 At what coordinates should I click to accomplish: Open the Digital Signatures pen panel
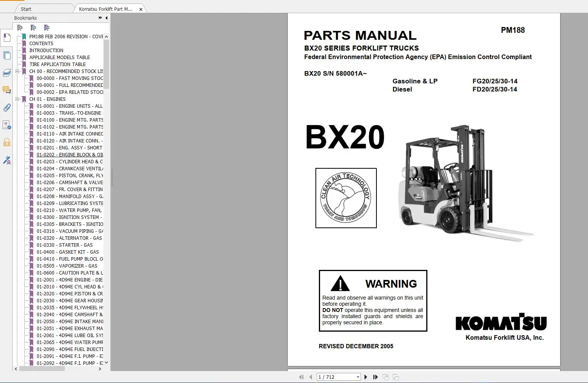[x=7, y=160]
